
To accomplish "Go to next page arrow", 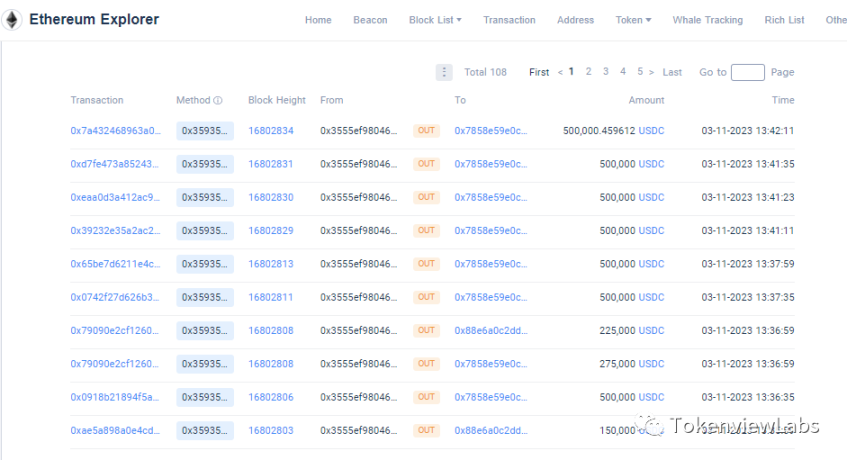I will pos(651,72).
